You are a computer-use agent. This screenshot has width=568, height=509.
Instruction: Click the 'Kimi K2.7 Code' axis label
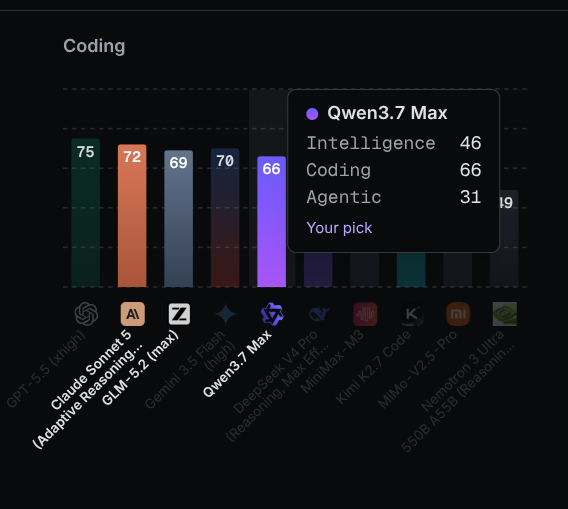[x=373, y=367]
